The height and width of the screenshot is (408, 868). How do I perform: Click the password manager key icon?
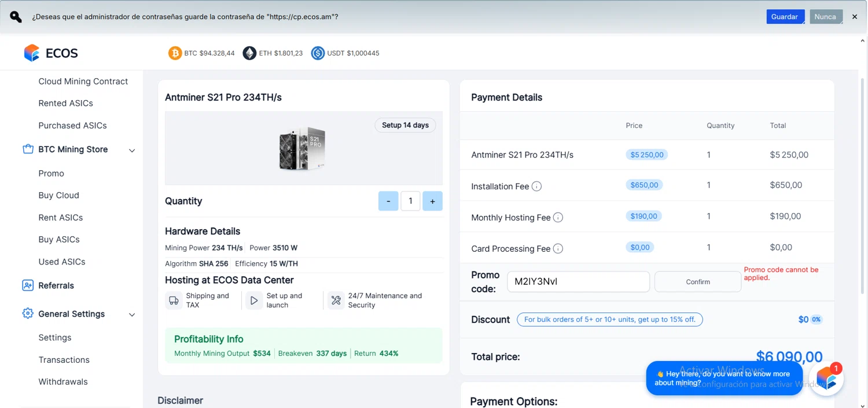point(16,17)
